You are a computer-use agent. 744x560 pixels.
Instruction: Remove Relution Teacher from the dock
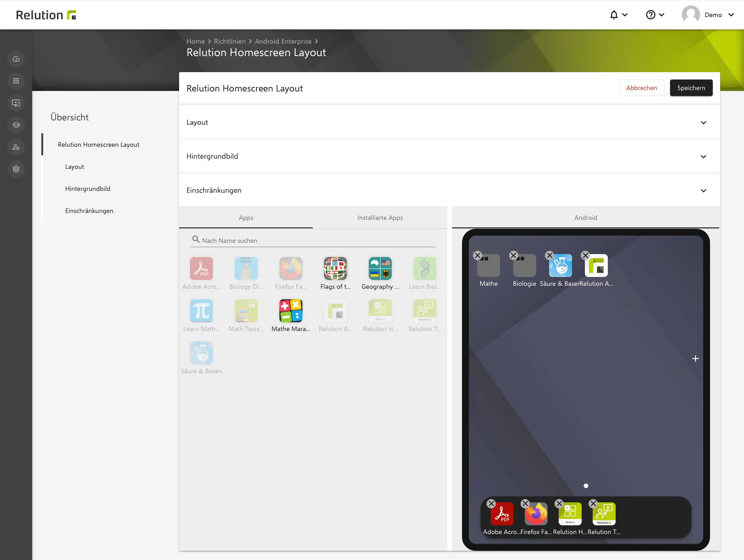click(x=593, y=504)
